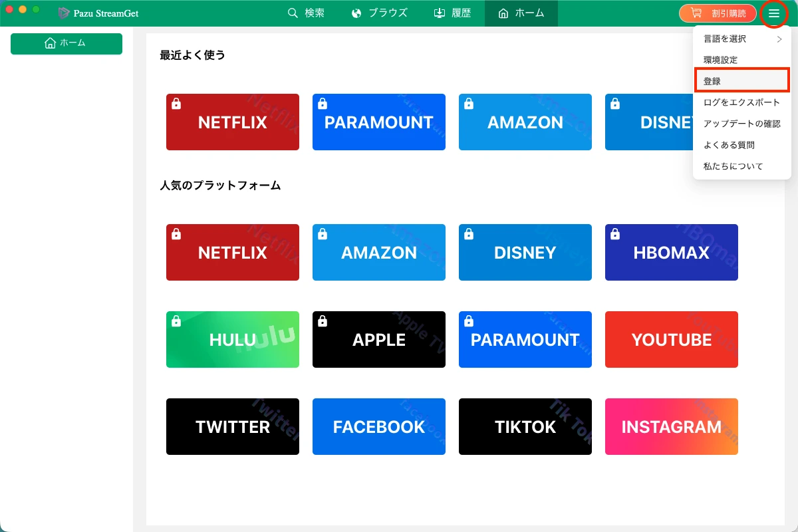Select the HBOMAX platform card
798x532 pixels.
672,252
